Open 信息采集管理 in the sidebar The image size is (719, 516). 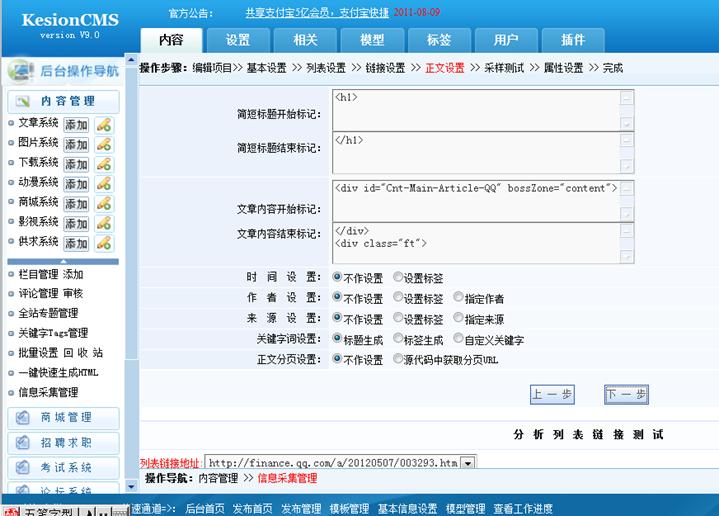[48, 392]
